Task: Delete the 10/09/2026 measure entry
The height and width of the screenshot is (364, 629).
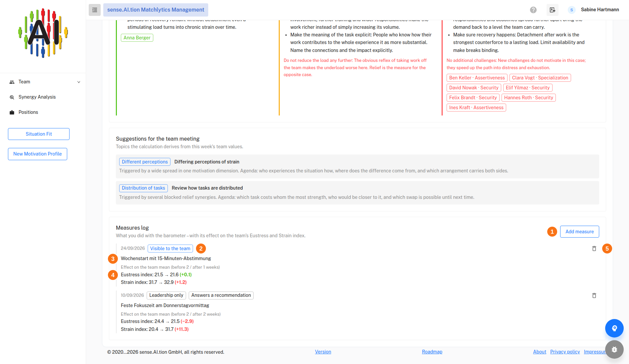Action: coord(594,296)
